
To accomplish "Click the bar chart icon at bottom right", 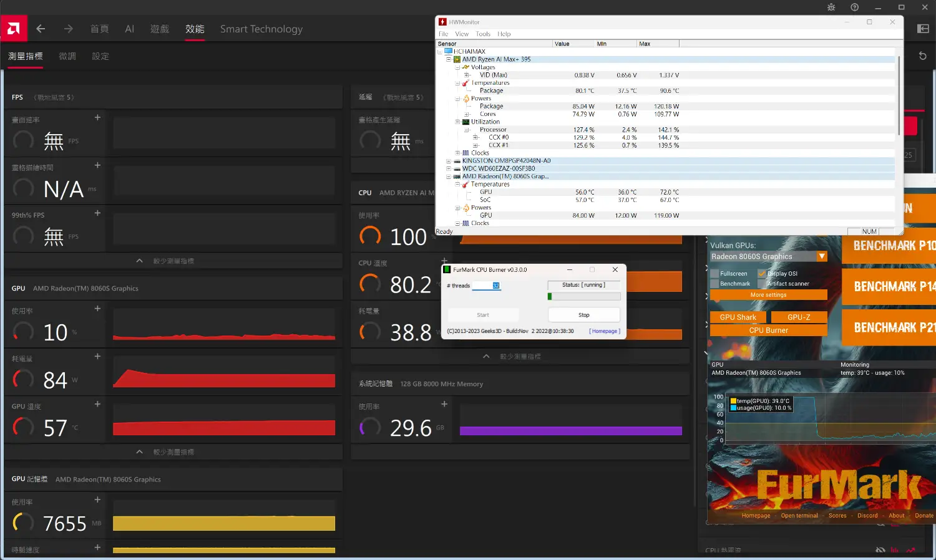I will [x=895, y=551].
